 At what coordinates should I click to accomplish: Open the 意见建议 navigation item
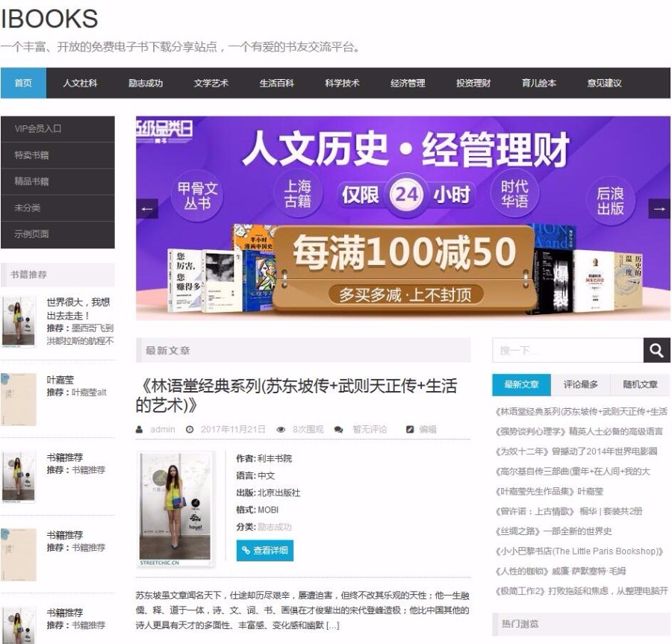point(605,83)
